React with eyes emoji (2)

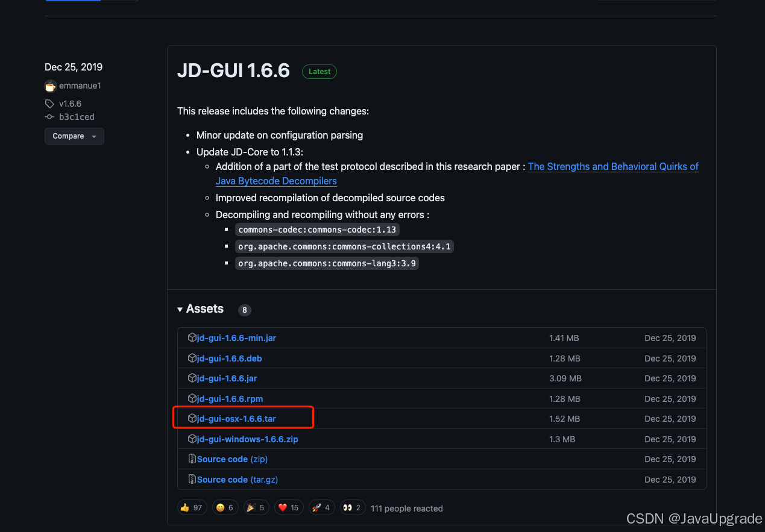pos(353,508)
